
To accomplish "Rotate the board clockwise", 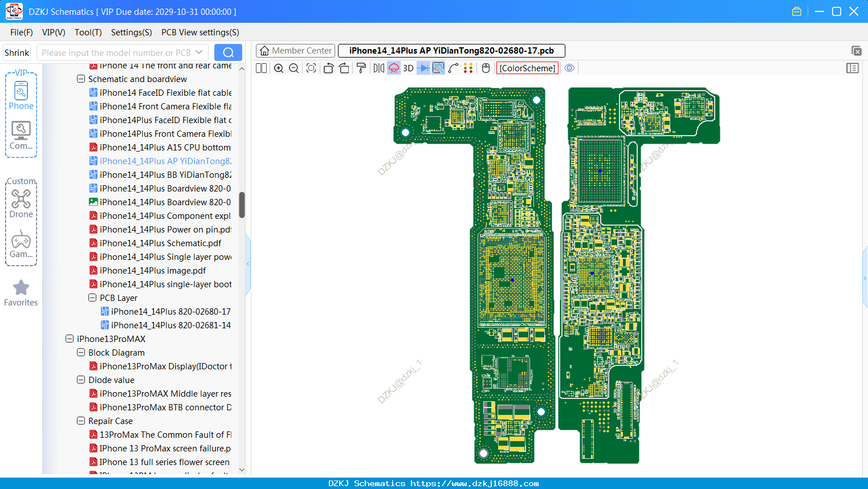I will pos(344,68).
